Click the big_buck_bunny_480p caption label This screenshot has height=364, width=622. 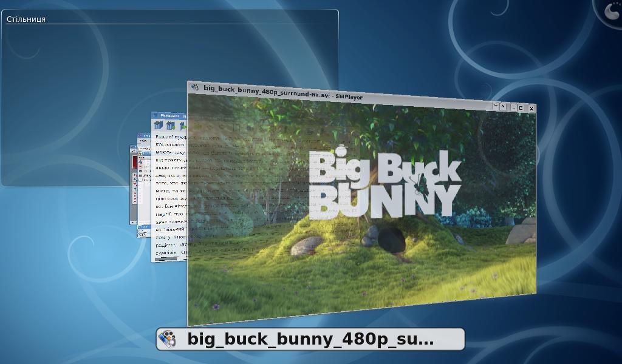pyautogui.click(x=310, y=339)
